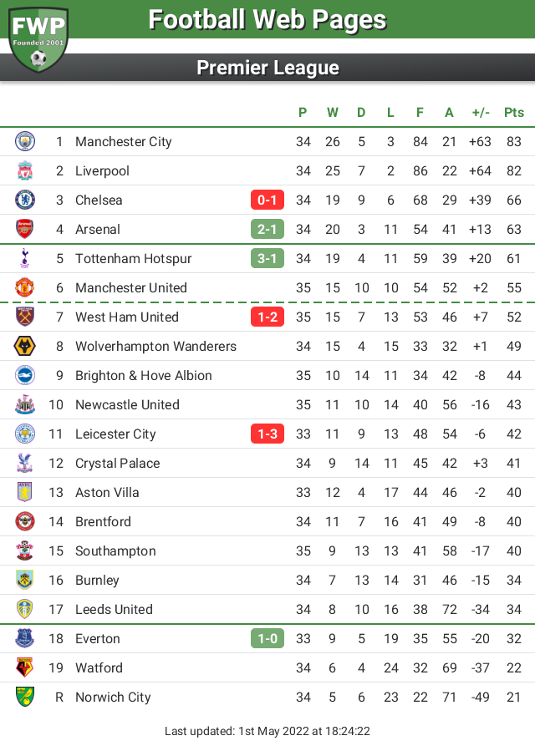Open the Crystal Palace team link
535x756 pixels.
click(117, 463)
